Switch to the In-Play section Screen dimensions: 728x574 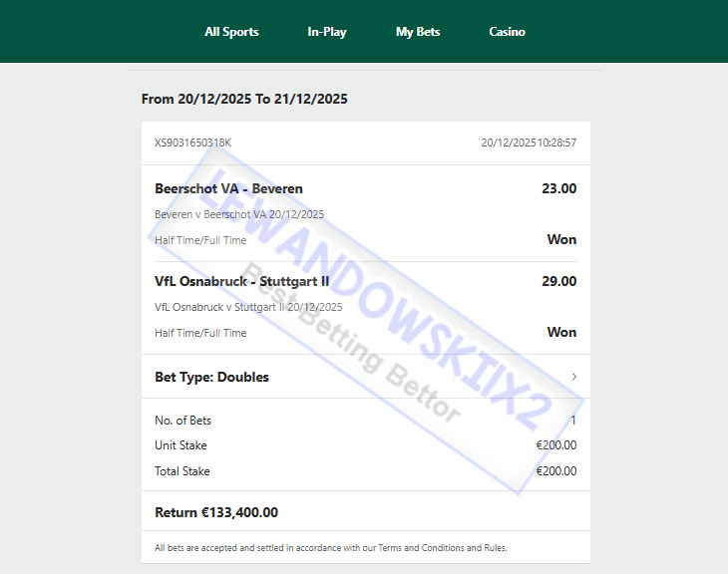click(327, 32)
